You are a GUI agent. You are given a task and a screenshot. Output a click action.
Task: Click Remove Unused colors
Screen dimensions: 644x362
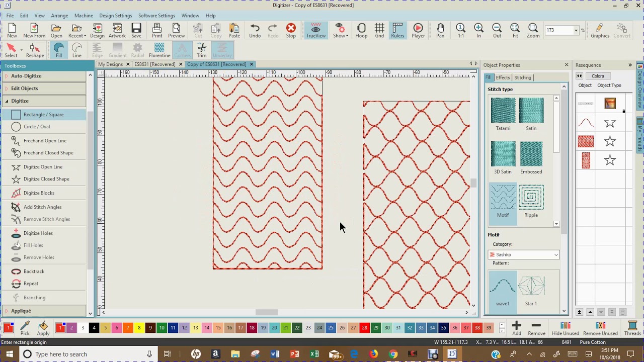[x=600, y=328]
